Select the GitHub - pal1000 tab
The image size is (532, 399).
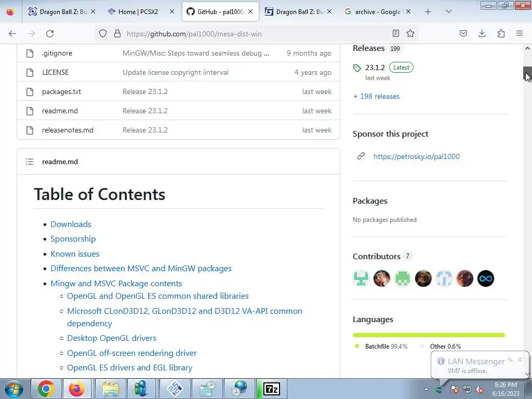[220, 11]
